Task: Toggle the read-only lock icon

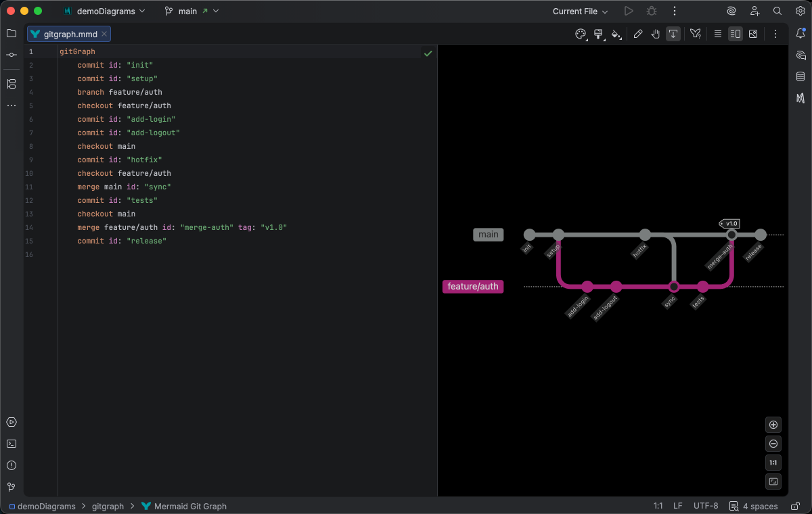Action: (794, 506)
